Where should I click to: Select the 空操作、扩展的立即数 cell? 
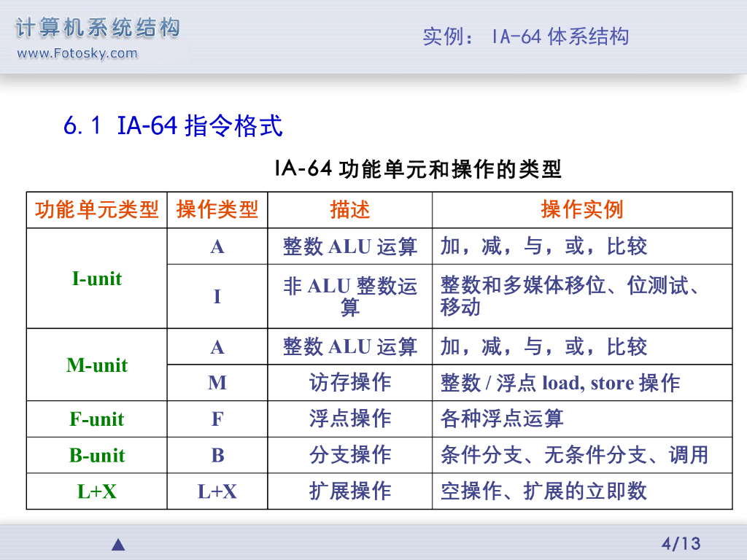[x=543, y=491]
